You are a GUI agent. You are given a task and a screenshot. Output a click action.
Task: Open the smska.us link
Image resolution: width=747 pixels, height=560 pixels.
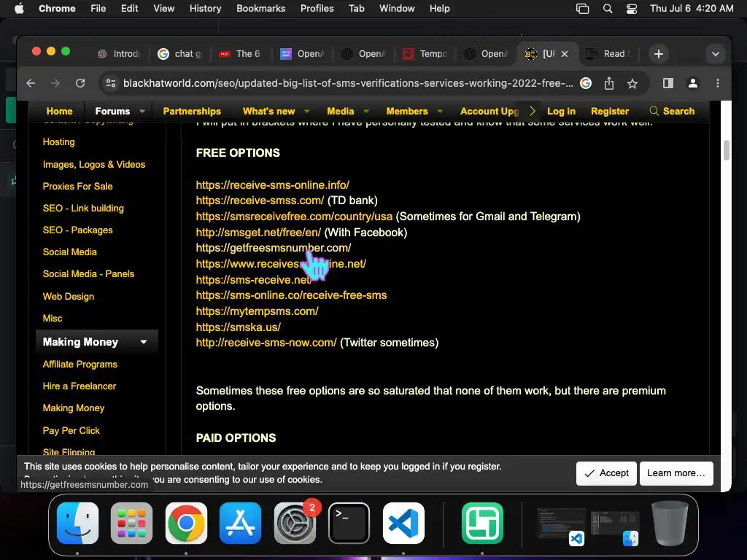239,327
